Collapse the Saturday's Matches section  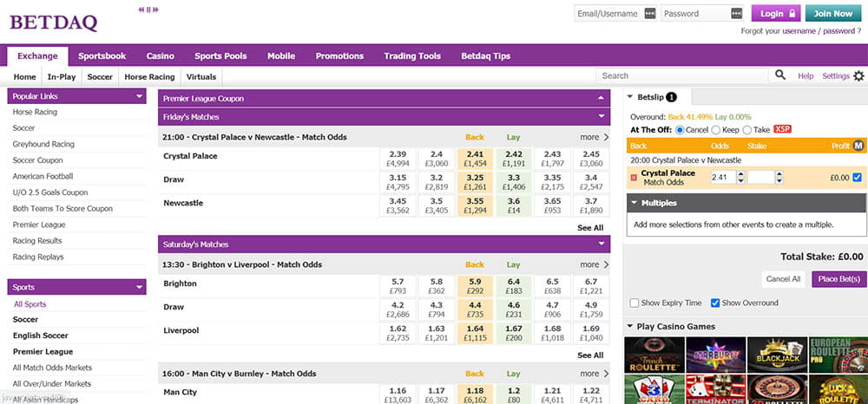601,244
